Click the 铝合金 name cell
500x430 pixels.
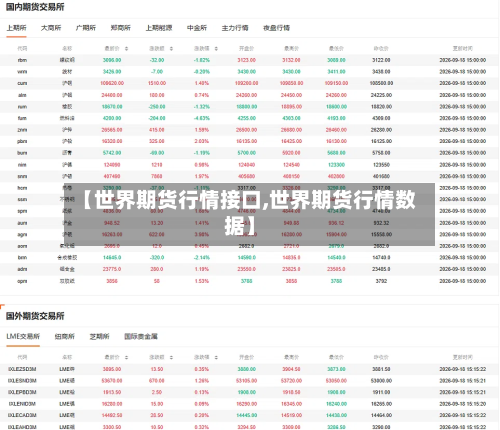pos(67,269)
